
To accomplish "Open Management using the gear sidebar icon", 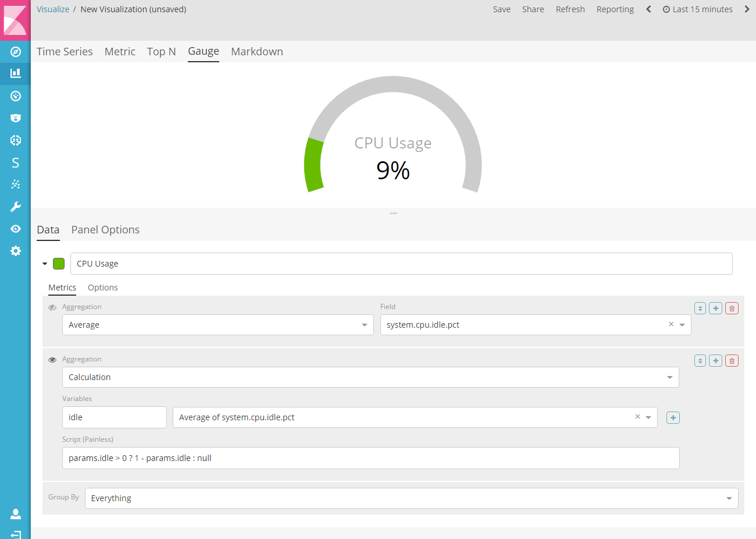I will (16, 251).
